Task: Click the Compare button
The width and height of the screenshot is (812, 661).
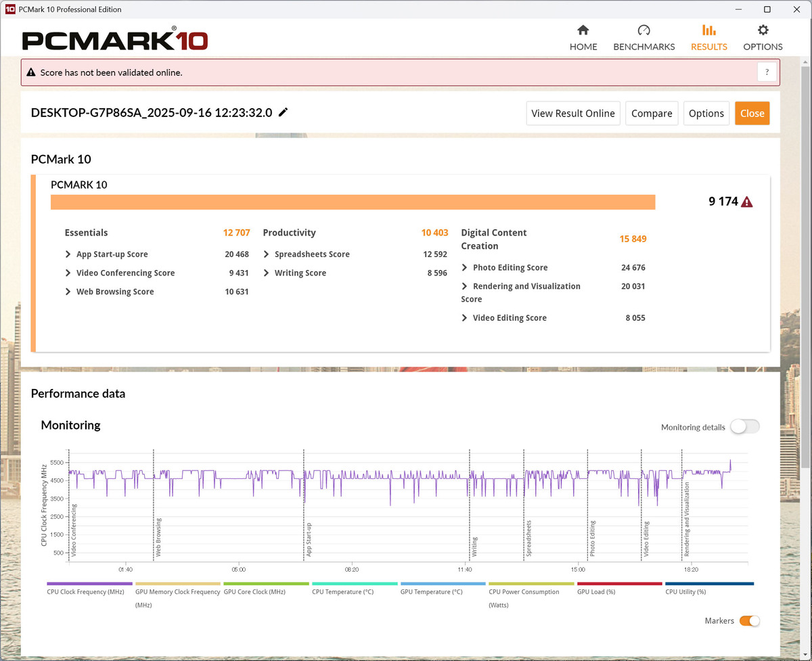Action: coord(652,114)
